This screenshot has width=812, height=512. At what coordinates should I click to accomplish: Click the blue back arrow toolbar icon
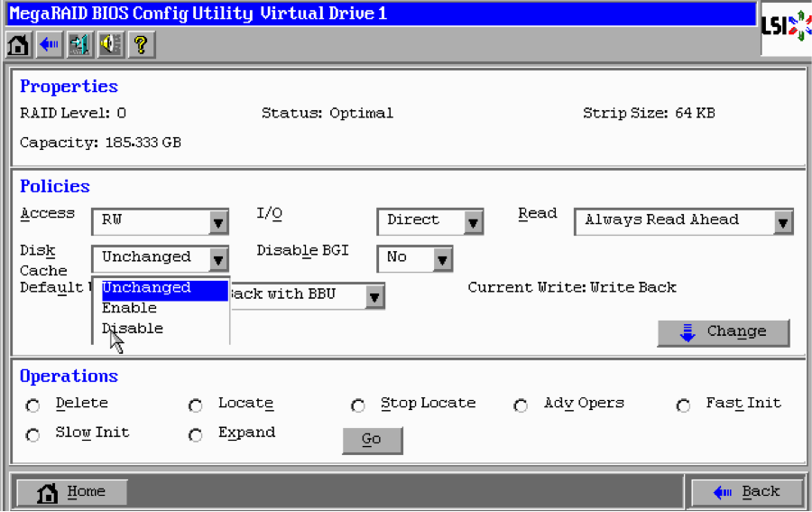(x=49, y=44)
